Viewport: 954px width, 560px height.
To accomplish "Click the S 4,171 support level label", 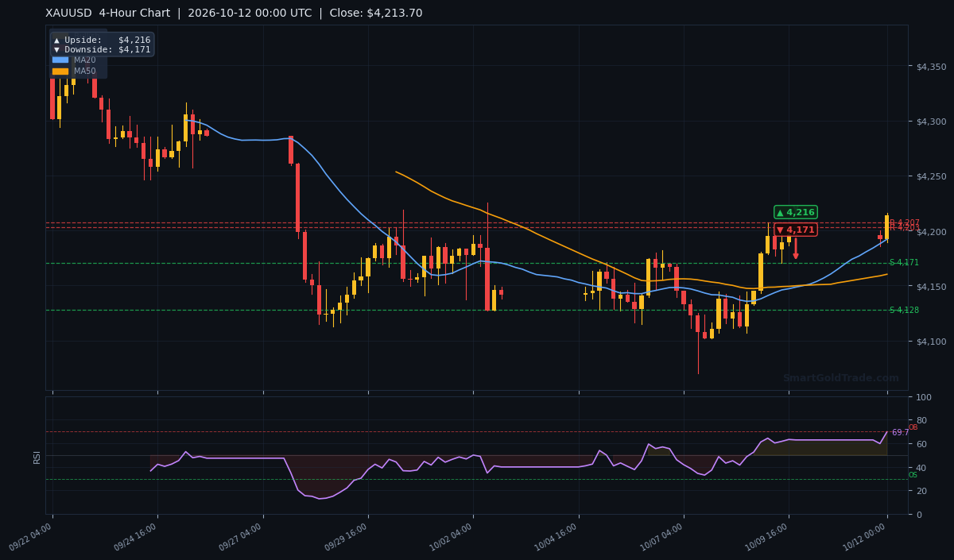I will (x=904, y=263).
